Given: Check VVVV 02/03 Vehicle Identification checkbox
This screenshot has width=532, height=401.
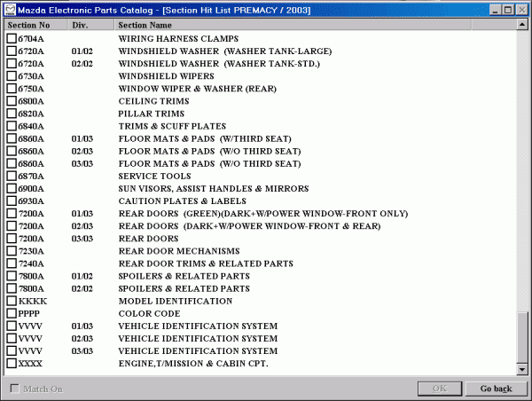Looking at the screenshot, I should click(12, 338).
